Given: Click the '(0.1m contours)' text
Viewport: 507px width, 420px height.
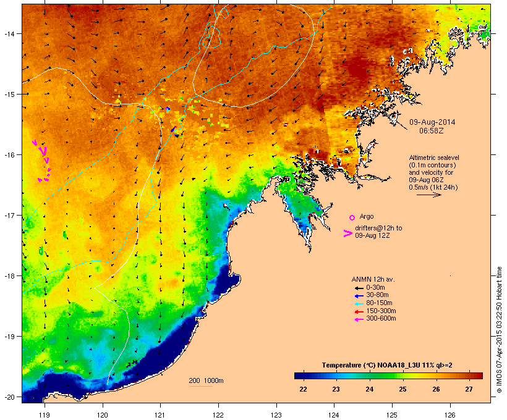Looking at the screenshot, I should point(432,165).
